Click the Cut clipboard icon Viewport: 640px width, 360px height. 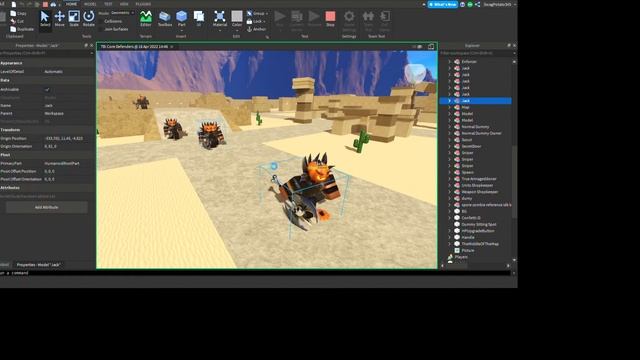[13, 21]
